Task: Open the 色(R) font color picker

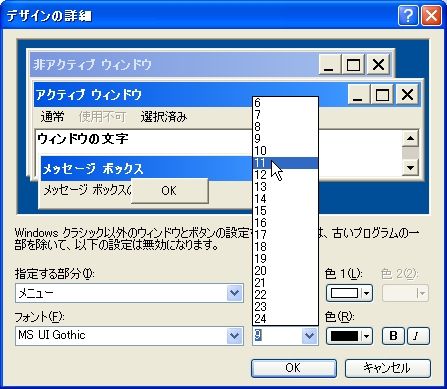Action: (349, 336)
